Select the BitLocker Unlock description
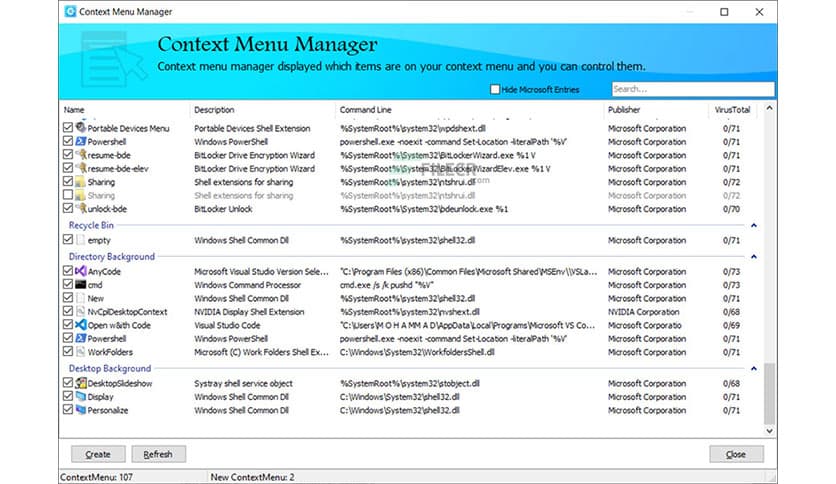 pos(223,209)
